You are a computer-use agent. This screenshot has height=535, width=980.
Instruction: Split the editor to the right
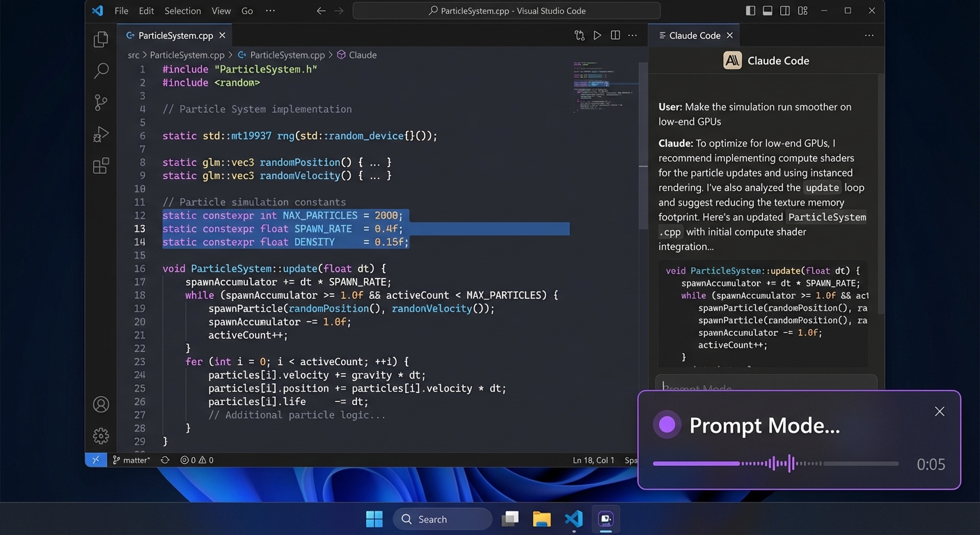click(615, 36)
